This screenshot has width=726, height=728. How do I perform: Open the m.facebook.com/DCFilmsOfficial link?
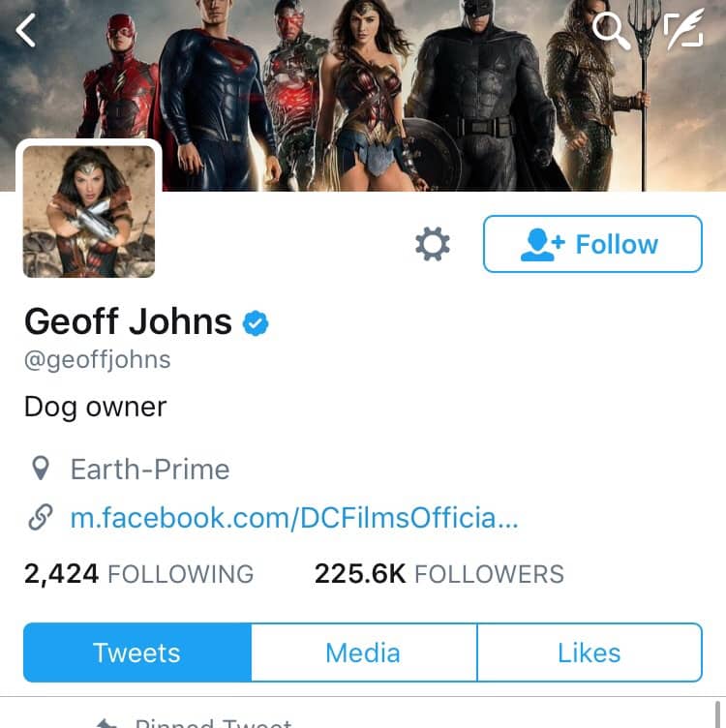(294, 518)
